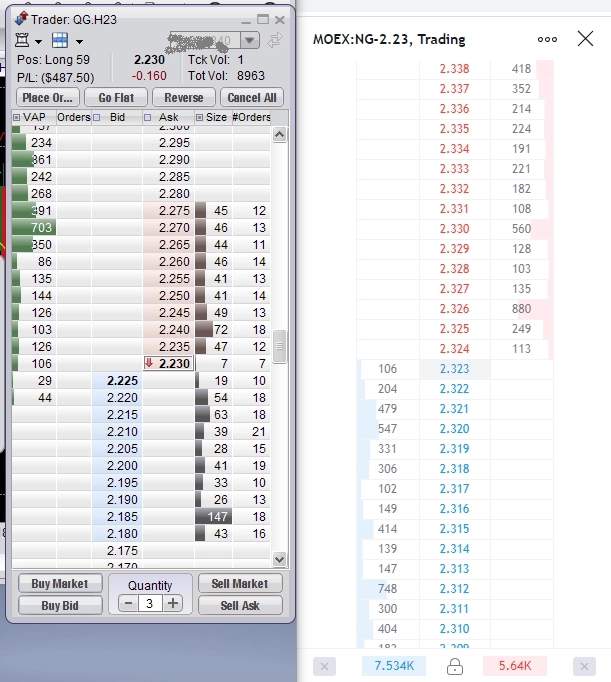Click bid price 2.320 in MOEX order book
The width and height of the screenshot is (611, 682).
pyautogui.click(x=454, y=429)
